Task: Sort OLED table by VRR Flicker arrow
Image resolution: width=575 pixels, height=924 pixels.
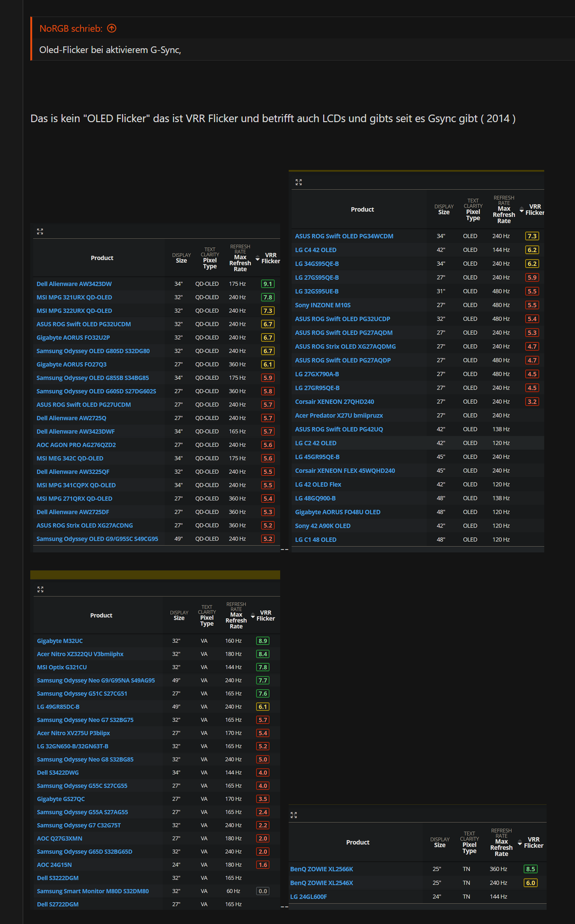Action: point(522,210)
